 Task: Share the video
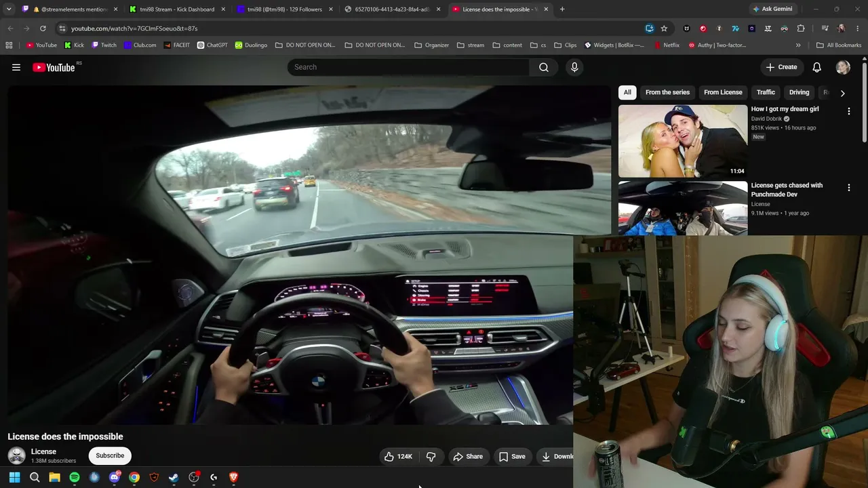[x=468, y=456]
